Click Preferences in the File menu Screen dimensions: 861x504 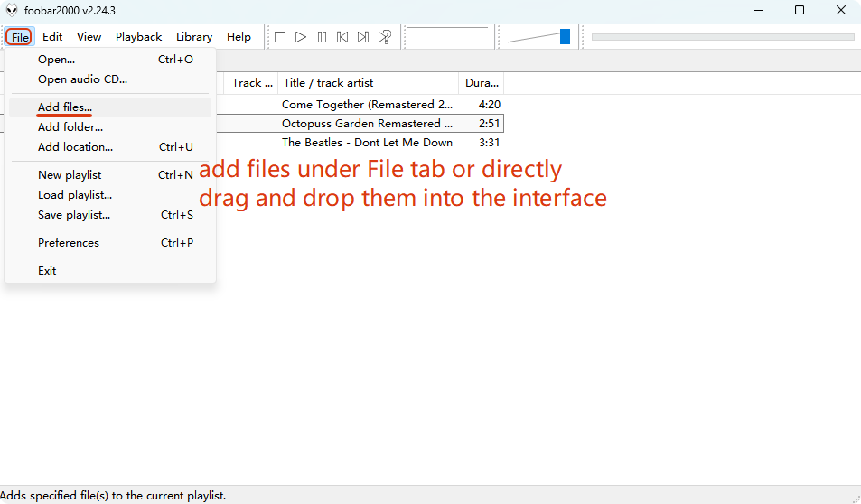[69, 243]
